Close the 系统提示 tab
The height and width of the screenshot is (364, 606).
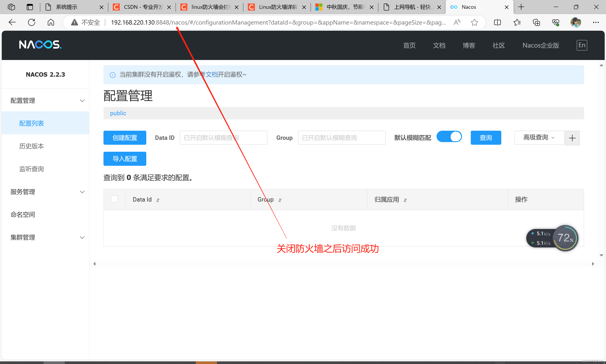pyautogui.click(x=101, y=7)
